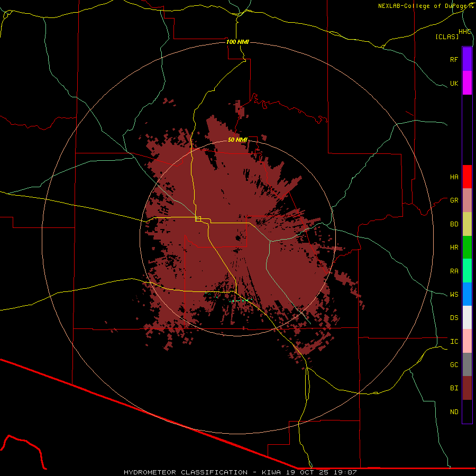Viewport: 476px width, 476px height.
Task: Click the RA legend label
Action: pyautogui.click(x=454, y=271)
